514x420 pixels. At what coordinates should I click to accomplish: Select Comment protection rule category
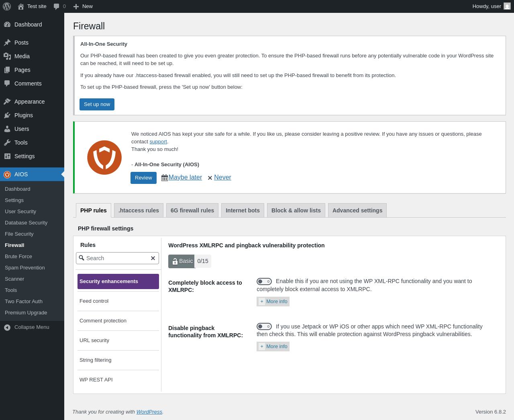coord(118,321)
